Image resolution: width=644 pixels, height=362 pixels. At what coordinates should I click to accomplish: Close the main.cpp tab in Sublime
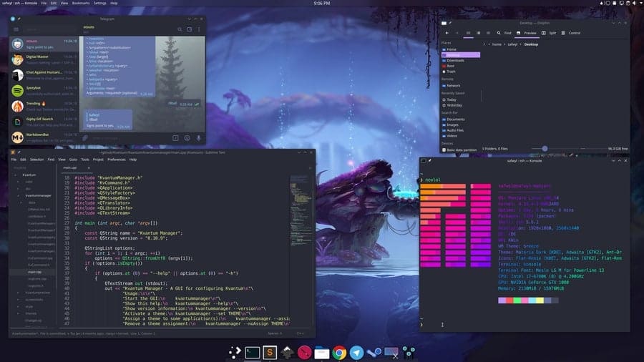click(x=88, y=168)
